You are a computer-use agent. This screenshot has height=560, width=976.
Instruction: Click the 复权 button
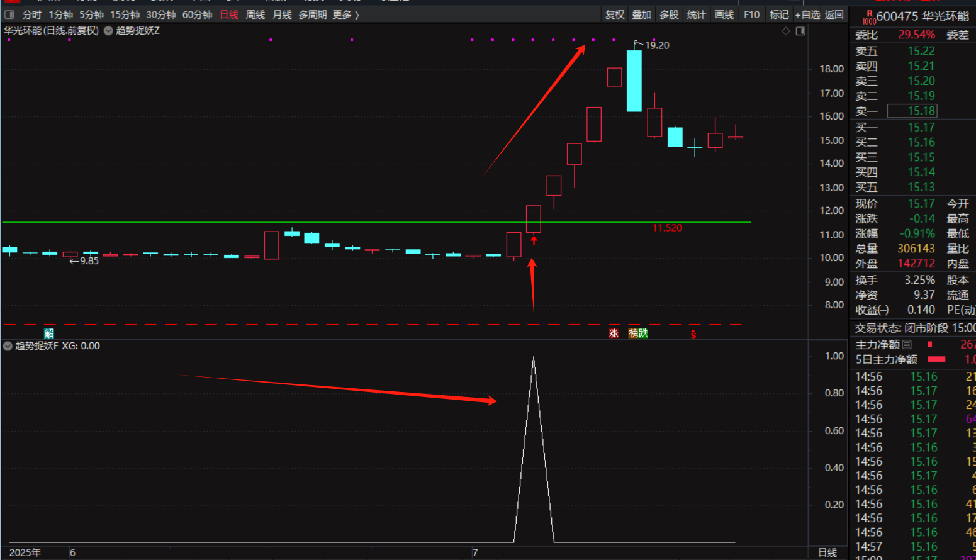tap(614, 14)
